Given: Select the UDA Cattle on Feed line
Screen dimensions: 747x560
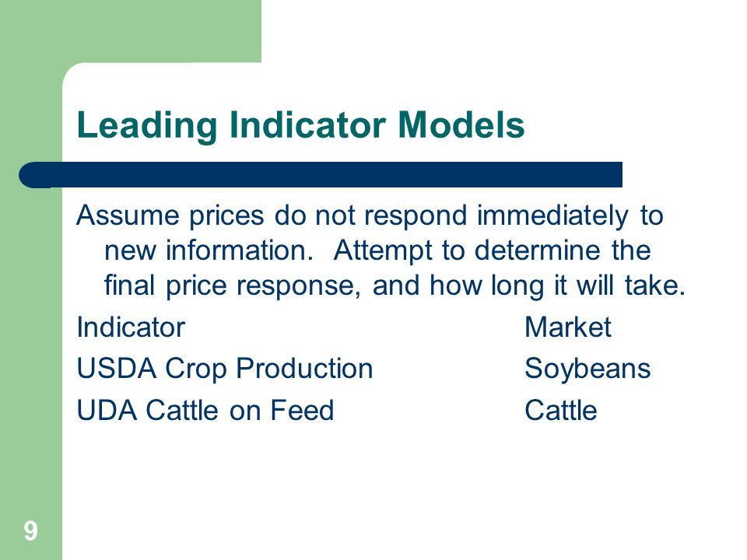Looking at the screenshot, I should pyautogui.click(x=205, y=410).
